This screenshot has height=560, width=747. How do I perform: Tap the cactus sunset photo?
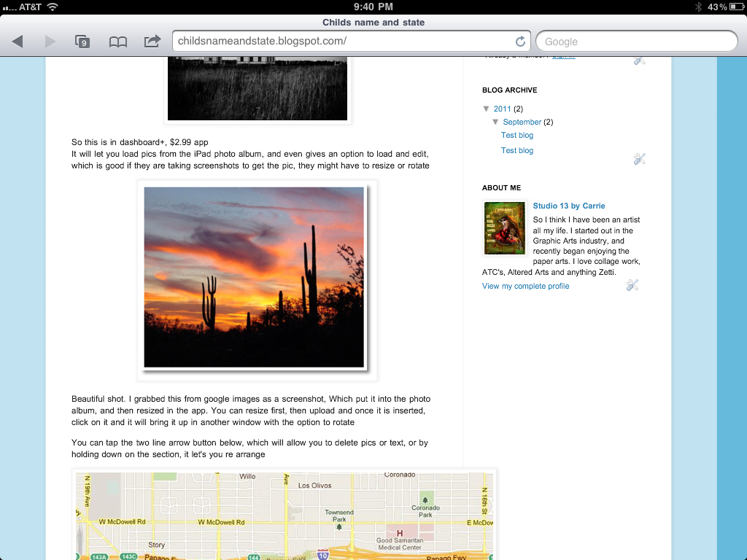pyautogui.click(x=254, y=277)
